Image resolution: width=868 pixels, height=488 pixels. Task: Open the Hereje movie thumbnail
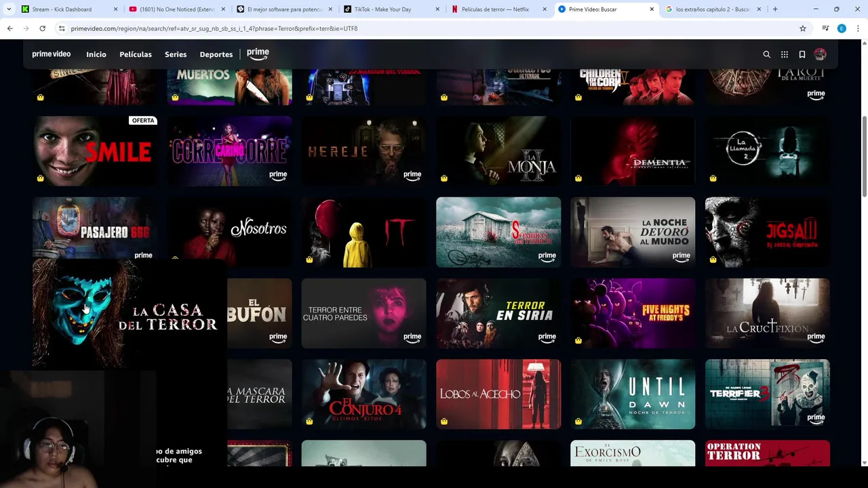364,151
